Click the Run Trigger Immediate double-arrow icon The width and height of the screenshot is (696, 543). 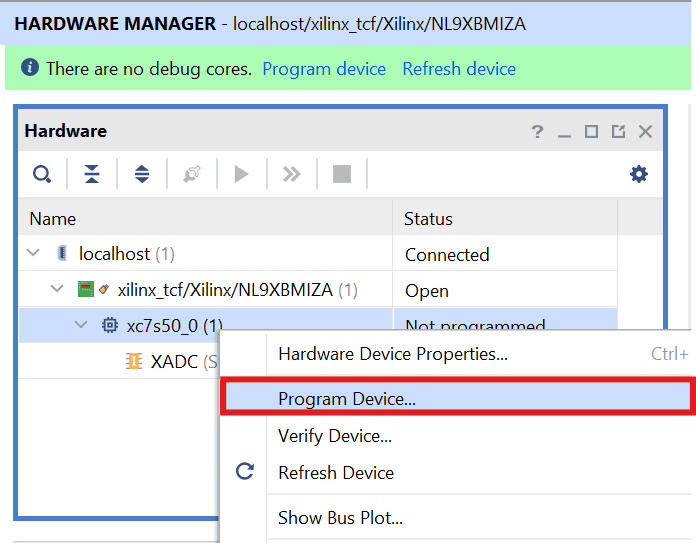tap(291, 174)
